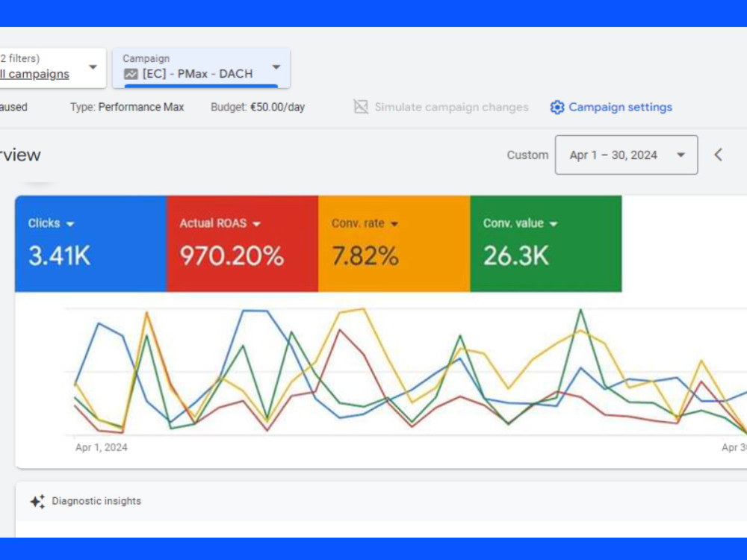747x560 pixels.
Task: Change the Conv. rate metric dropdown
Action: [394, 224]
